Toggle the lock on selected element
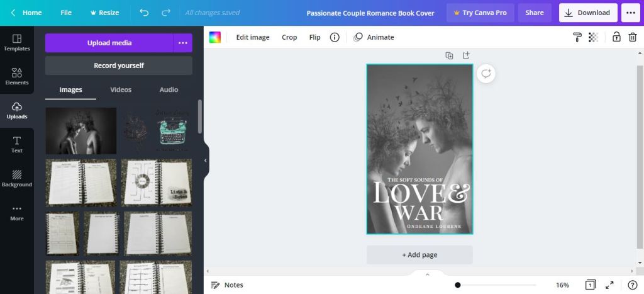Screen dimensions: 644x294 [616, 37]
